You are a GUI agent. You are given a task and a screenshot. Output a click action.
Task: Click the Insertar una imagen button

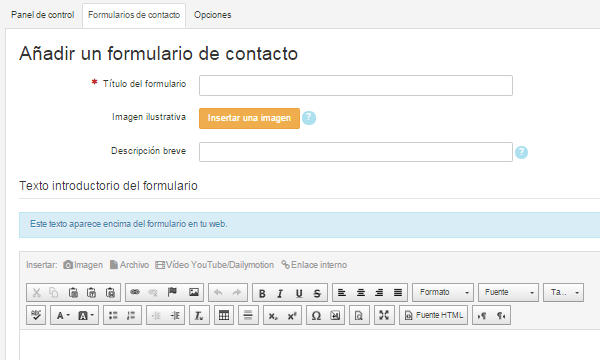249,118
